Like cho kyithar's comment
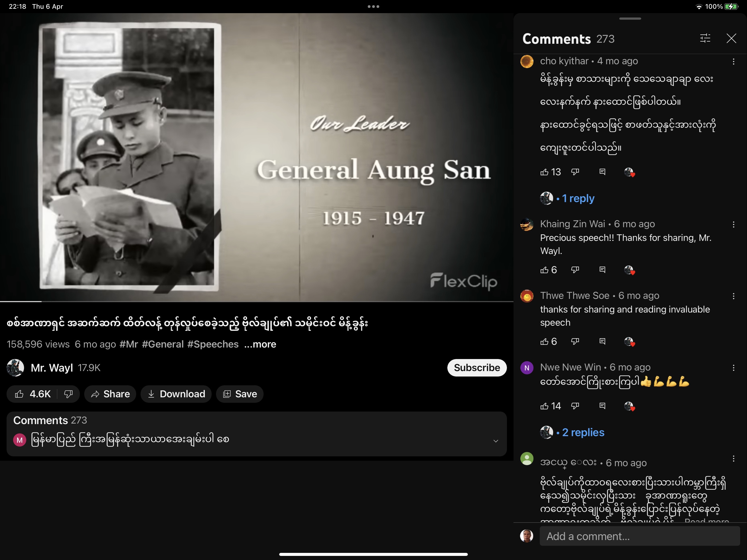Viewport: 747px width, 560px height. pos(544,172)
